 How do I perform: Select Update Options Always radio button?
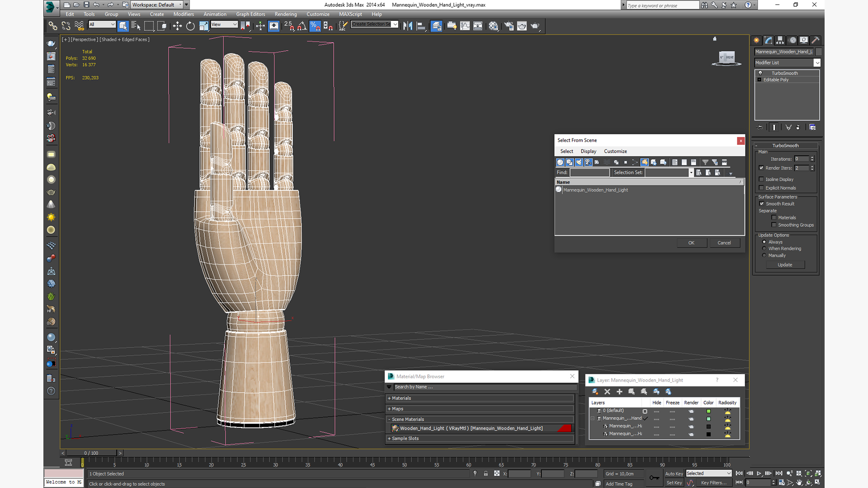point(764,241)
